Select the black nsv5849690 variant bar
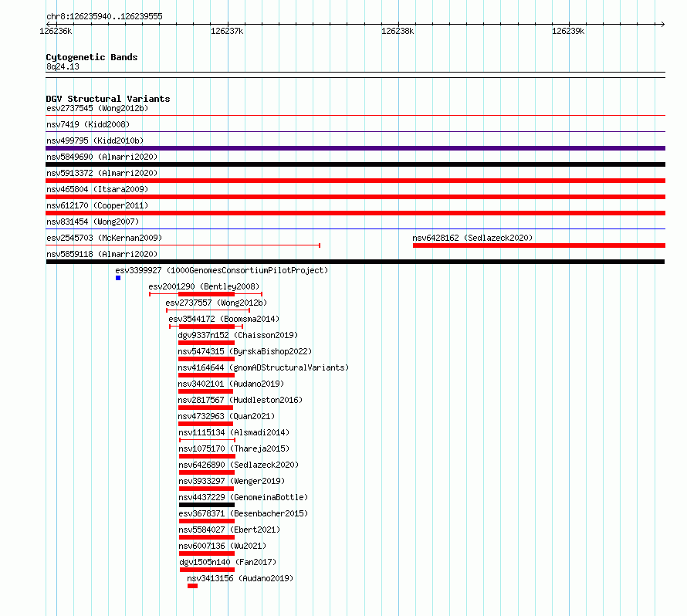Viewport: 687px width, 616px height. point(355,164)
